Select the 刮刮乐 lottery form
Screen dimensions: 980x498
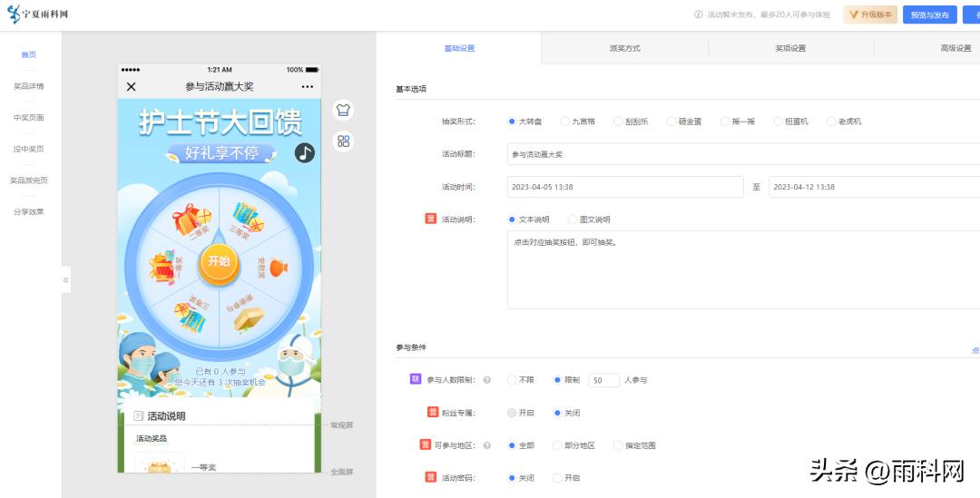[x=619, y=122]
